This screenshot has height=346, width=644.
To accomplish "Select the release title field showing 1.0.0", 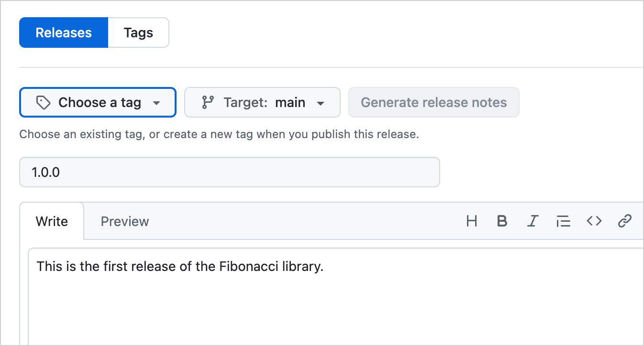I will pyautogui.click(x=229, y=172).
